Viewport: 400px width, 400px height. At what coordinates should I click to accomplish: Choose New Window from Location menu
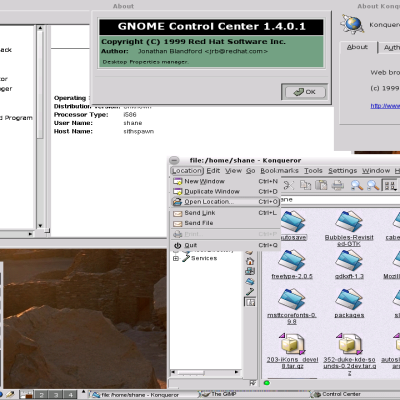(225, 181)
